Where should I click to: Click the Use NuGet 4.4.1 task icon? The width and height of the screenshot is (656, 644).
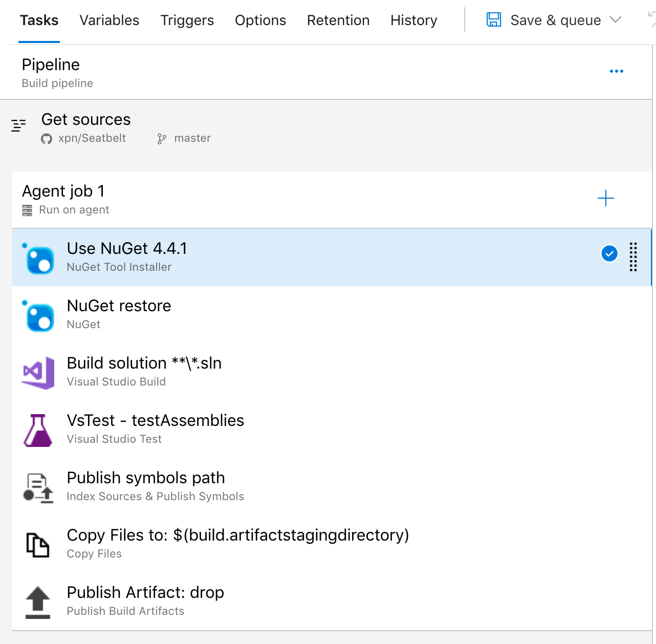39,259
